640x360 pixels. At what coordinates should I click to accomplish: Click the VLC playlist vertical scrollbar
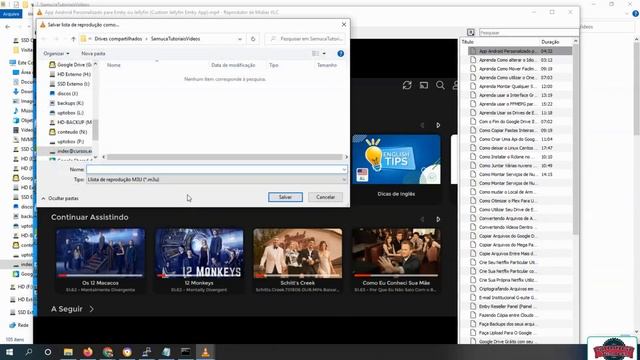tap(576, 139)
